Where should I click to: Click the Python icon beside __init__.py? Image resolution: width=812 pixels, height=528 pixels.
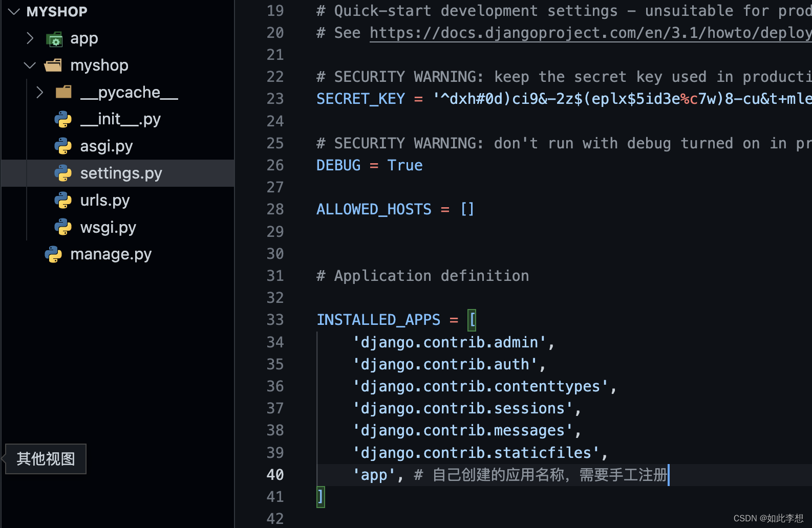click(x=63, y=119)
